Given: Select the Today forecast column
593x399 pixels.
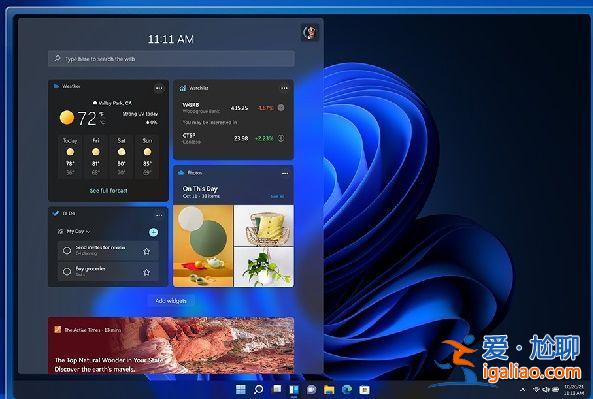Looking at the screenshot, I should pos(70,157).
